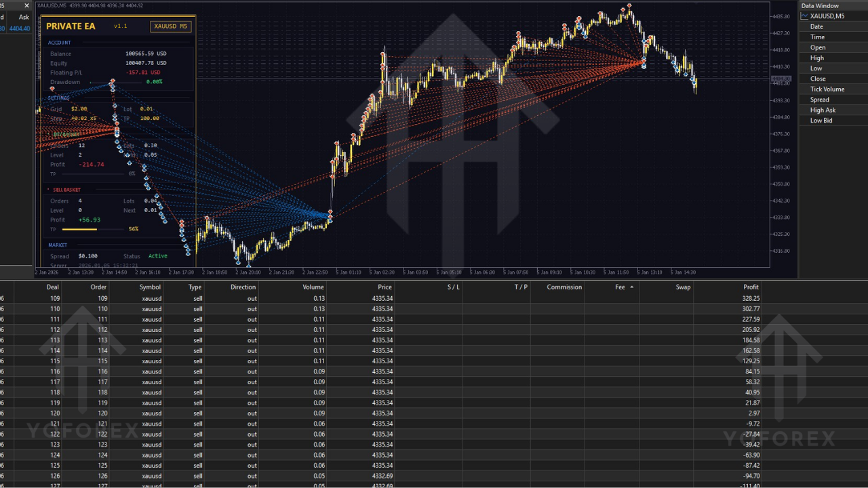This screenshot has width=868, height=488.
Task: Open the Fee column sort dropdown arrow
Action: 631,287
